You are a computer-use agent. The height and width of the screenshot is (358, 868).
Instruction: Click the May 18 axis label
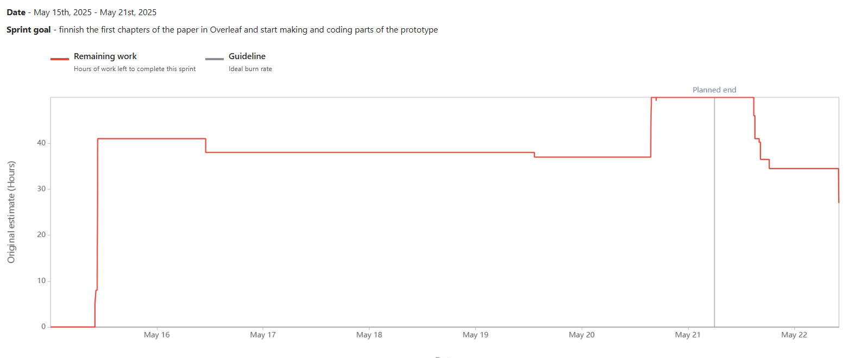pos(369,335)
